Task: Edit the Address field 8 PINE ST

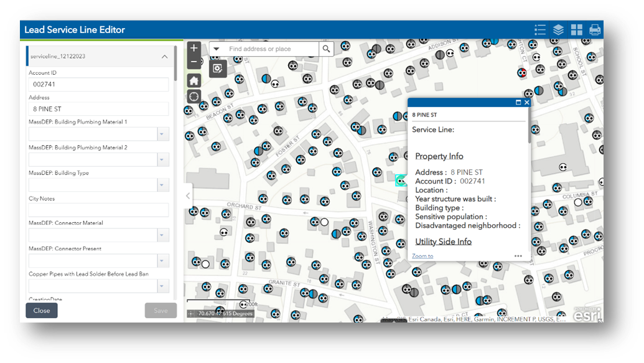Action: 98,109
